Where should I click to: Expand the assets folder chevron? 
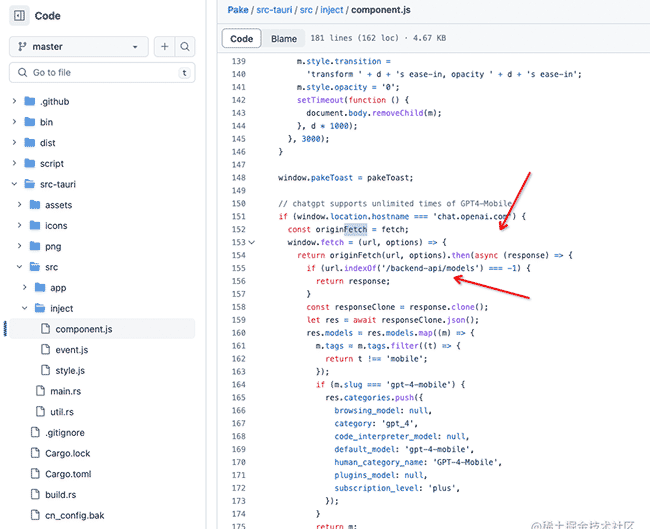19,205
